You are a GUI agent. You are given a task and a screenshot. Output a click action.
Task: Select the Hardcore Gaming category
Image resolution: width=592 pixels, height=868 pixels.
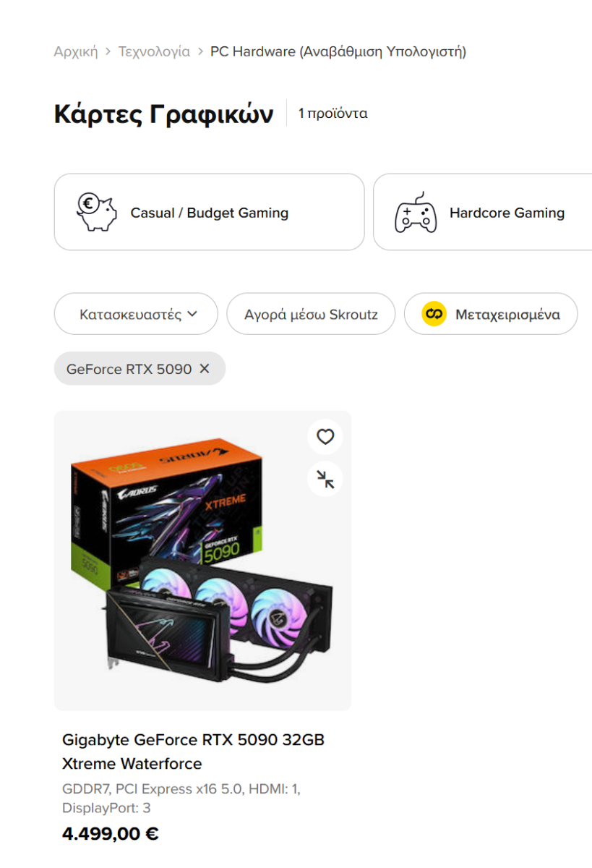pyautogui.click(x=483, y=212)
